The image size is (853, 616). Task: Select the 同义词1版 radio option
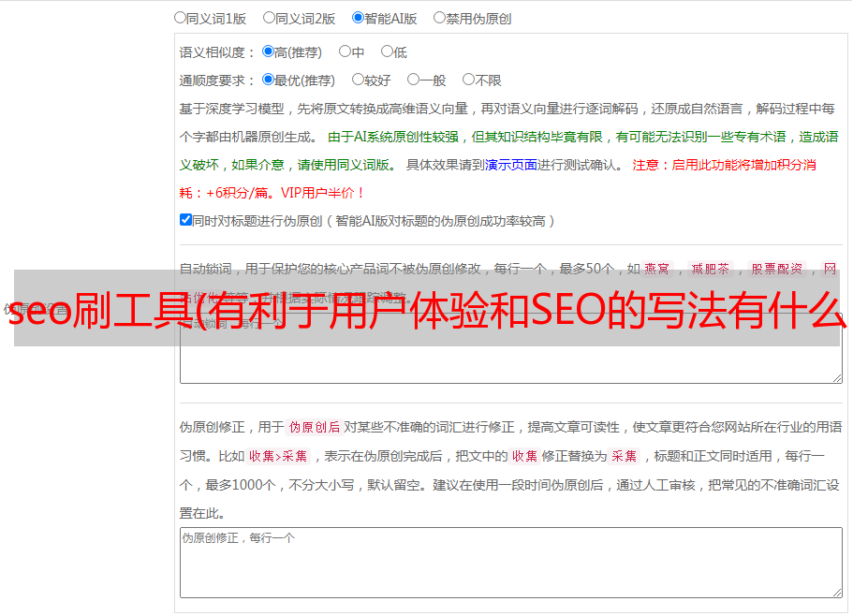[x=181, y=18]
